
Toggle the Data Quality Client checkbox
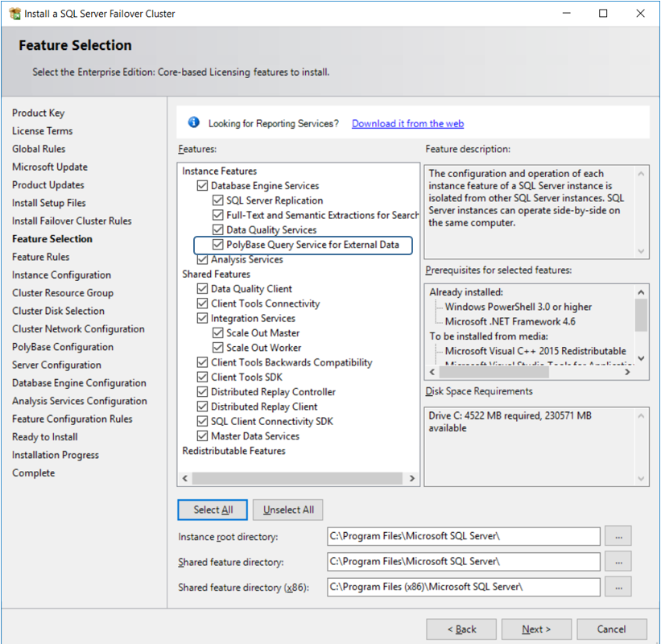point(202,289)
